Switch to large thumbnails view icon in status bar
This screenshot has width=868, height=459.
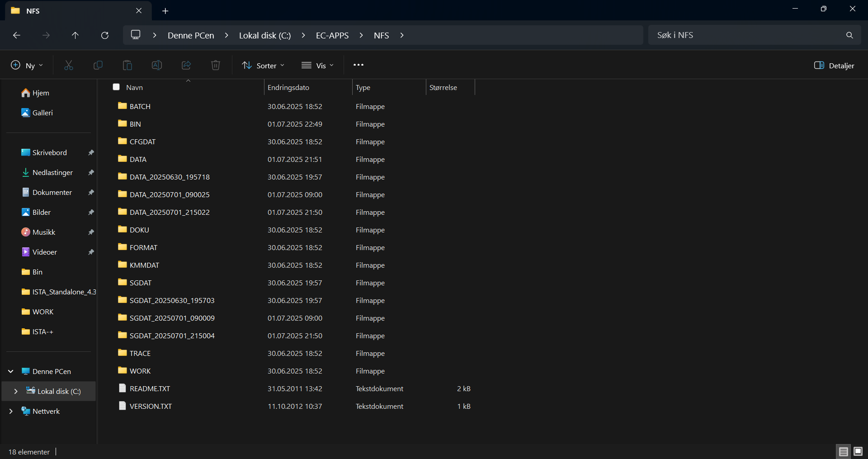point(858,451)
